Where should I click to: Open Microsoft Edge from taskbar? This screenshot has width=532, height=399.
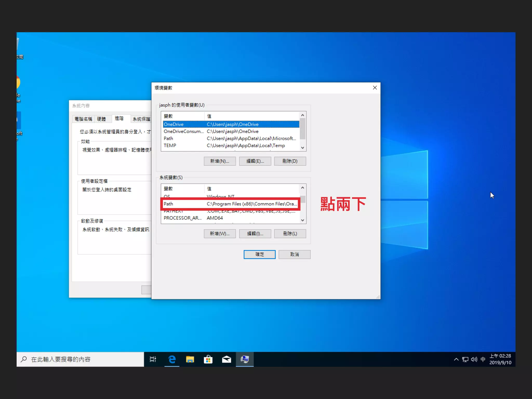tap(172, 359)
